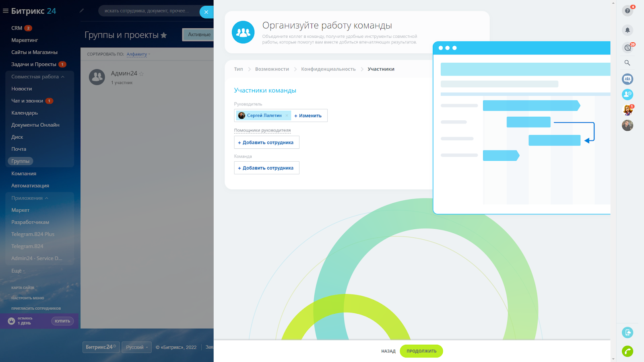This screenshot has width=644, height=362.
Task: Click ПРИГЛАСИТЬ СОТРУДНИКОВ link
Action: pos(36,309)
